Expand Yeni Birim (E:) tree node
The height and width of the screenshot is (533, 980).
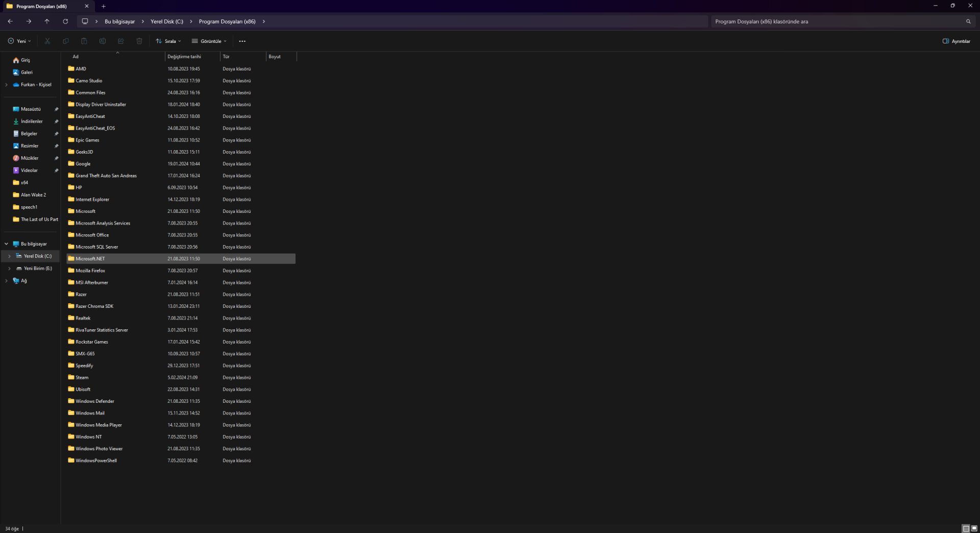pyautogui.click(x=9, y=269)
